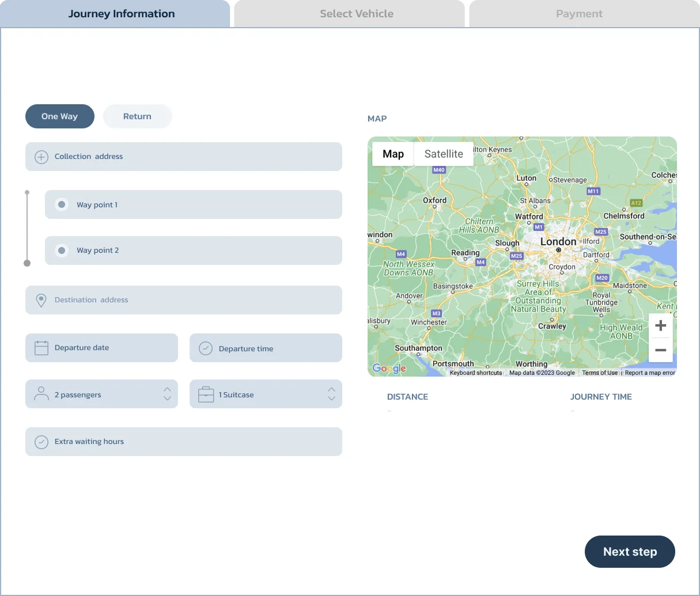Click the clock icon in Departure time
700x596 pixels.
(x=206, y=348)
